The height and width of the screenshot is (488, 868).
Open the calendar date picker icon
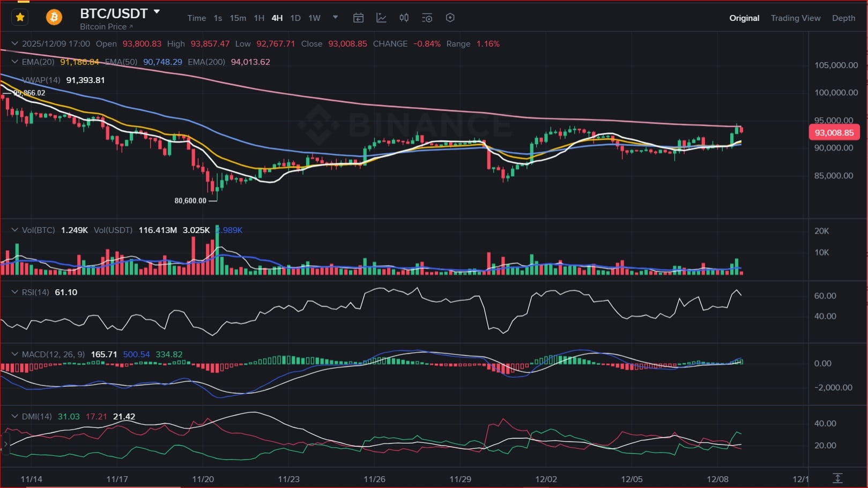point(358,18)
